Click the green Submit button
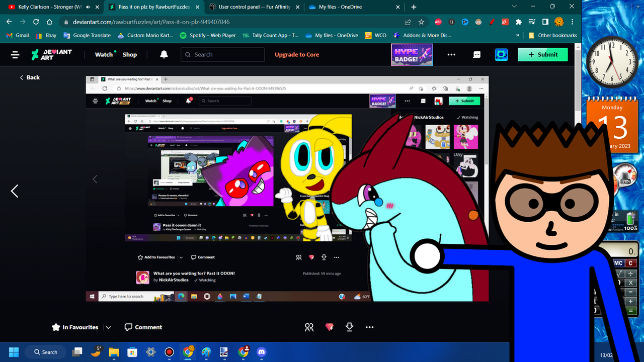This screenshot has width=644, height=362. [x=543, y=54]
